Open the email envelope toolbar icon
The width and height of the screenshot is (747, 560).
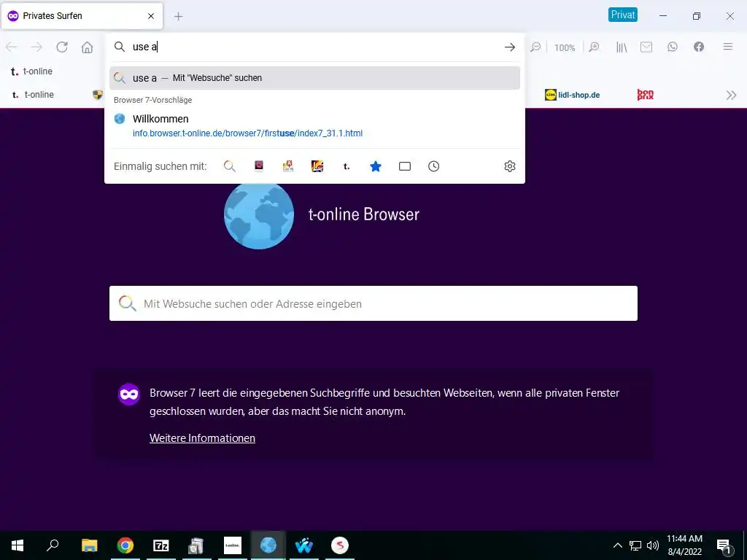[x=646, y=47]
